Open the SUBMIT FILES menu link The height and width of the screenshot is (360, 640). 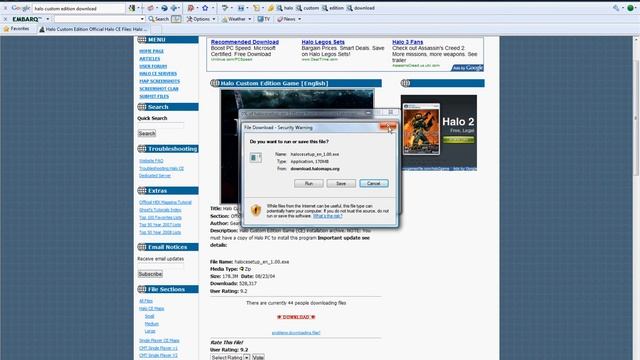coord(154,96)
